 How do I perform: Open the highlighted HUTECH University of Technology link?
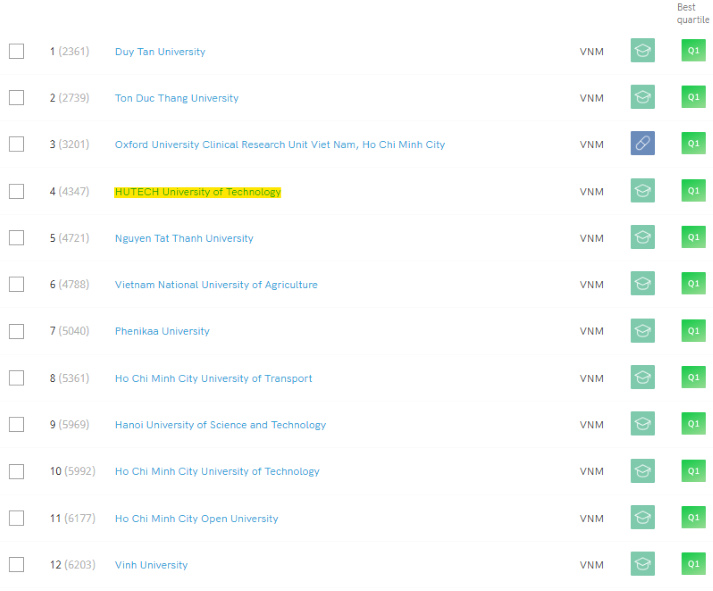(x=197, y=192)
